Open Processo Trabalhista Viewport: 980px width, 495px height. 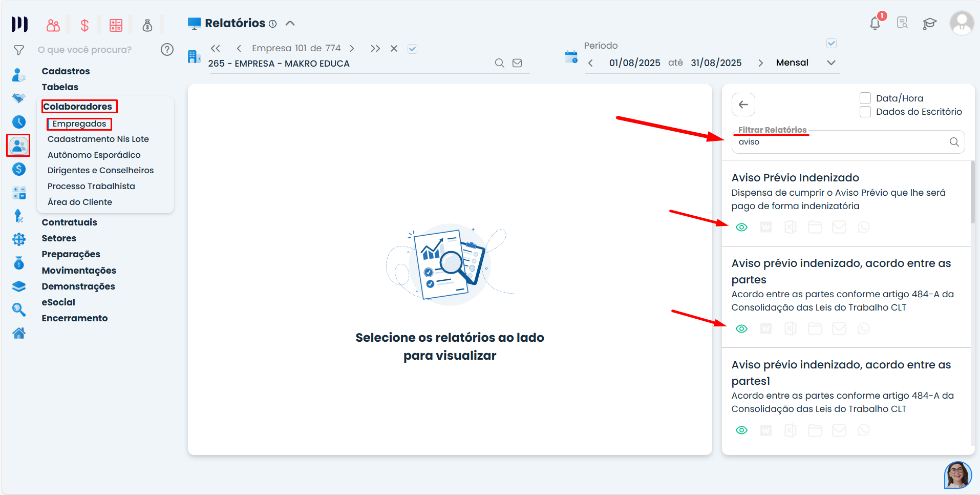pos(92,186)
